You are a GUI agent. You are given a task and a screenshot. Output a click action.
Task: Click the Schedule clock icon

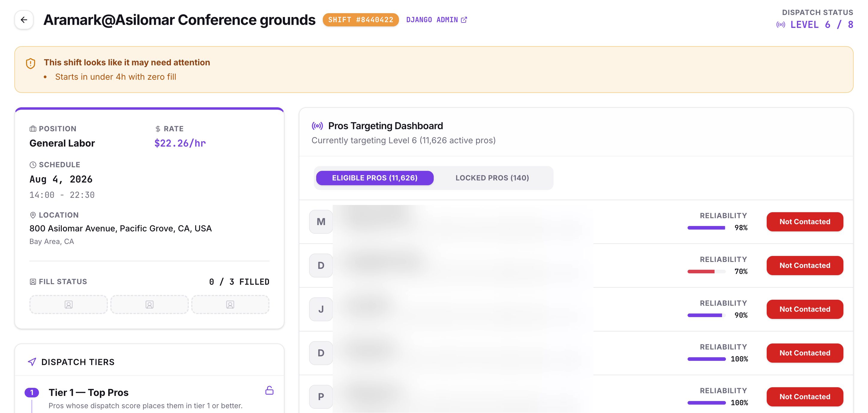(33, 165)
